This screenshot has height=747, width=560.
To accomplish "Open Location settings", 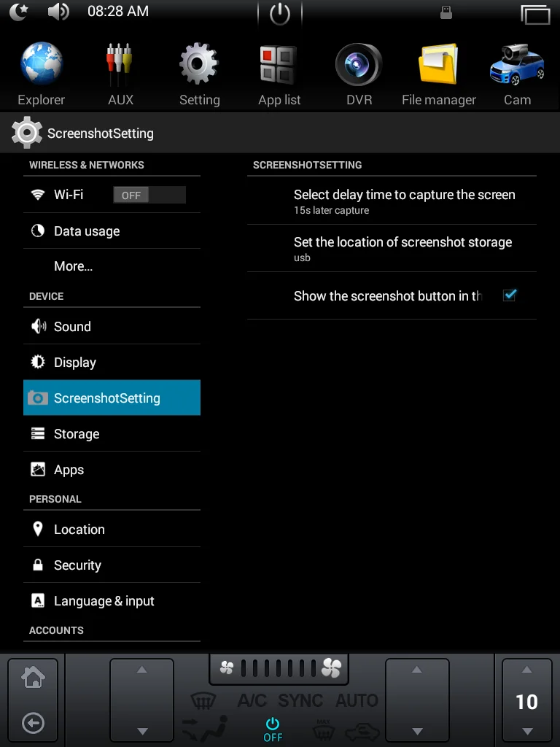I will click(x=112, y=530).
